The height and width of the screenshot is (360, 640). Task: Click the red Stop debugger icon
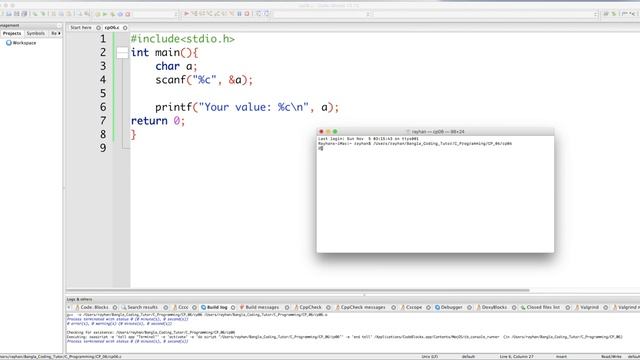coord(247,13)
